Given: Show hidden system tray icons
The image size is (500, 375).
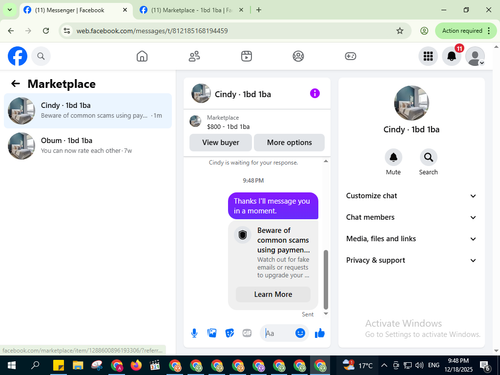Looking at the screenshot, I should pyautogui.click(x=384, y=365).
